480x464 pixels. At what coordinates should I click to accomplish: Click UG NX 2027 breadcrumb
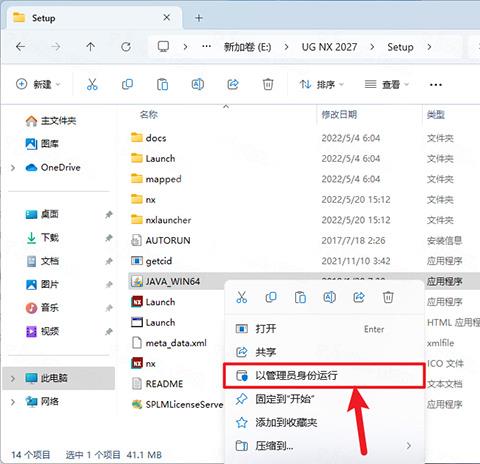329,47
